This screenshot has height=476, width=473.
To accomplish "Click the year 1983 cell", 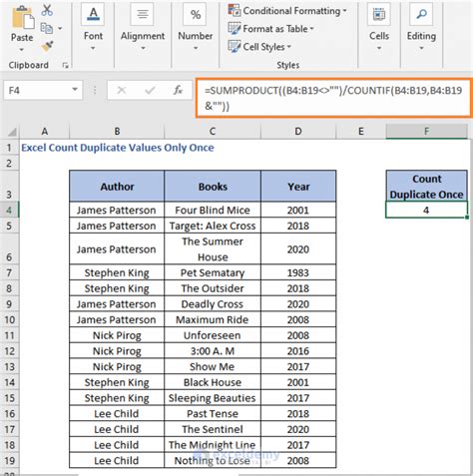I will (x=298, y=272).
